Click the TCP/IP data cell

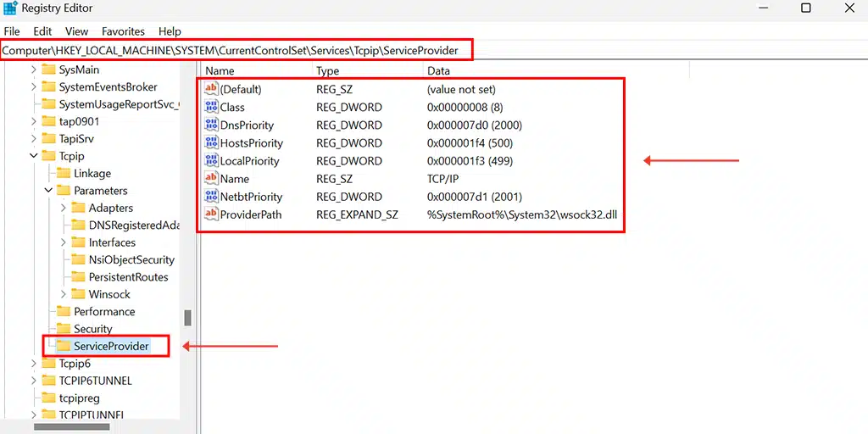[442, 179]
